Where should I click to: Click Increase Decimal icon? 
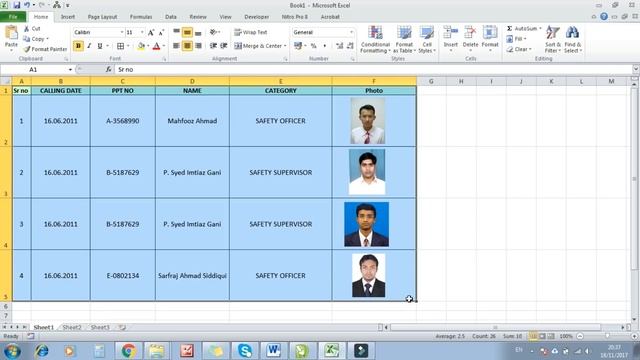coord(340,46)
